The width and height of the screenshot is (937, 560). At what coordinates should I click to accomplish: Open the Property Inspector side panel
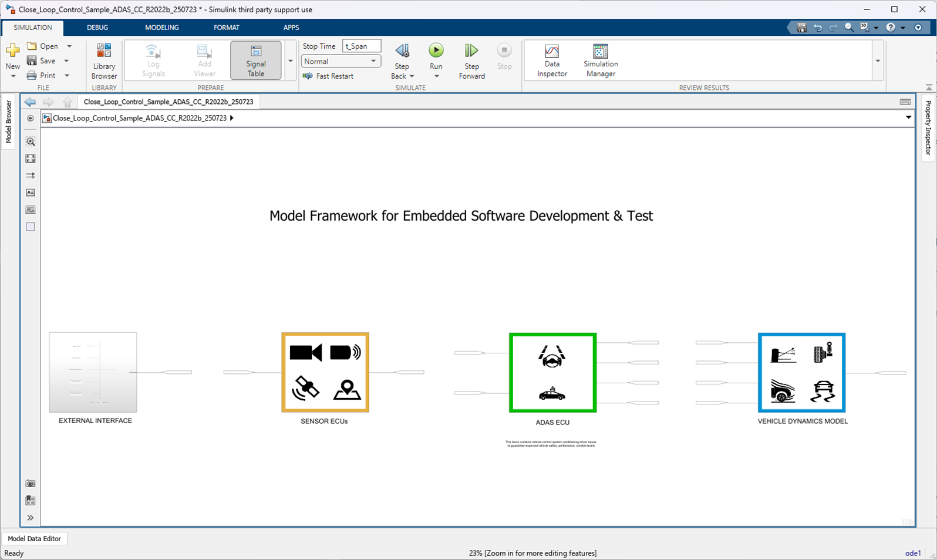[928, 127]
